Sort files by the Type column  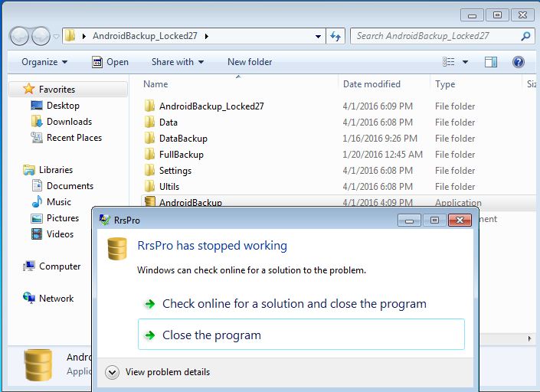coord(445,84)
